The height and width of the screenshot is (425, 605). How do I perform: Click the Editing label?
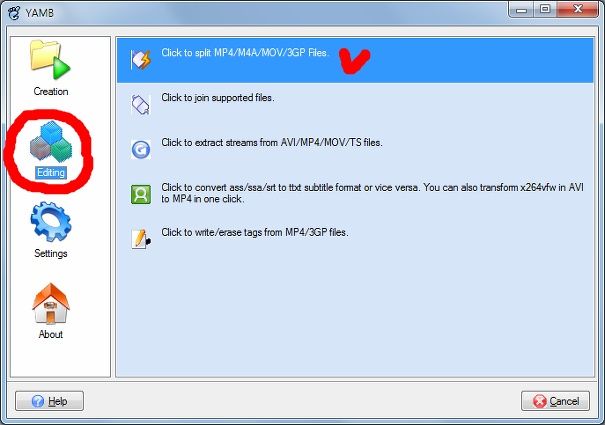point(51,172)
